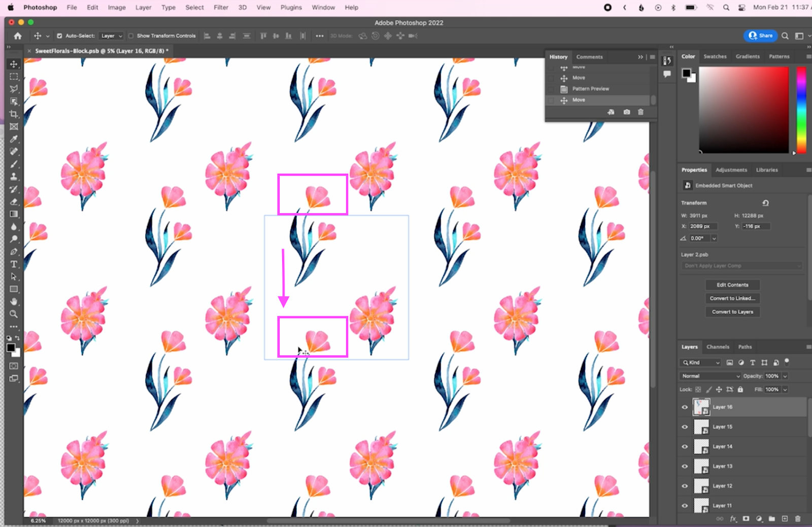Open the Opacity value dropdown arrow

[785, 376]
